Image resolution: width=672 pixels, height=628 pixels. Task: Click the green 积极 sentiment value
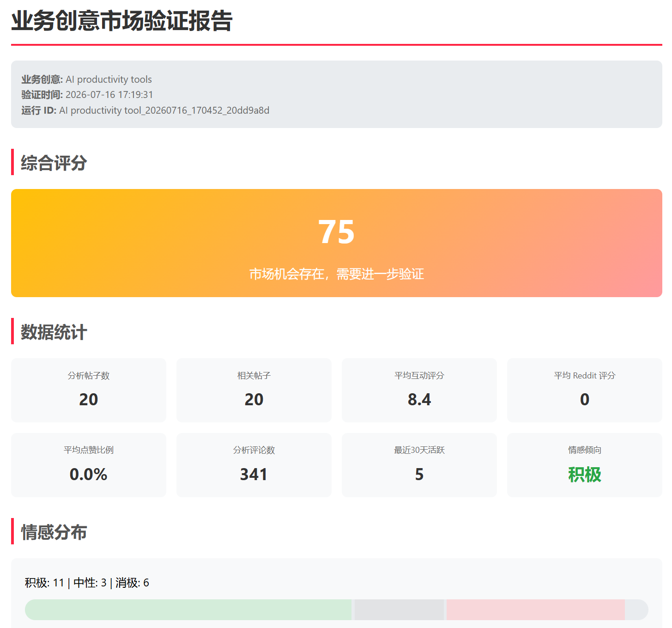[x=585, y=475]
